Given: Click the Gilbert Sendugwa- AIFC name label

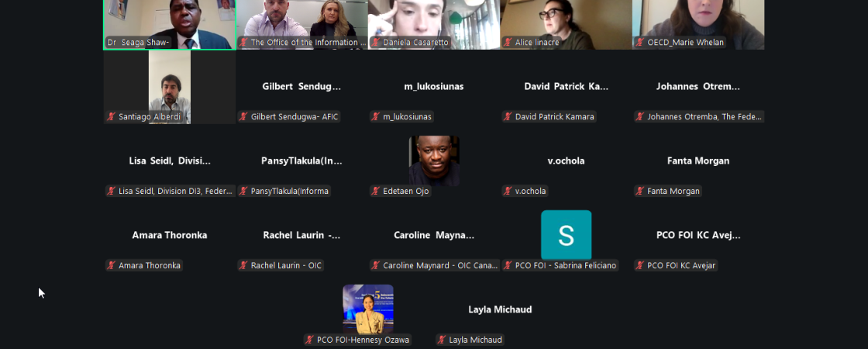Looking at the screenshot, I should pos(288,117).
